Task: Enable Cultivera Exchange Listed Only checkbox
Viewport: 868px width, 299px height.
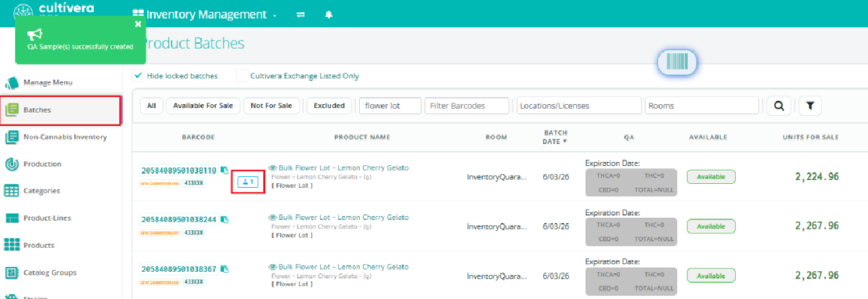Action: pos(242,76)
